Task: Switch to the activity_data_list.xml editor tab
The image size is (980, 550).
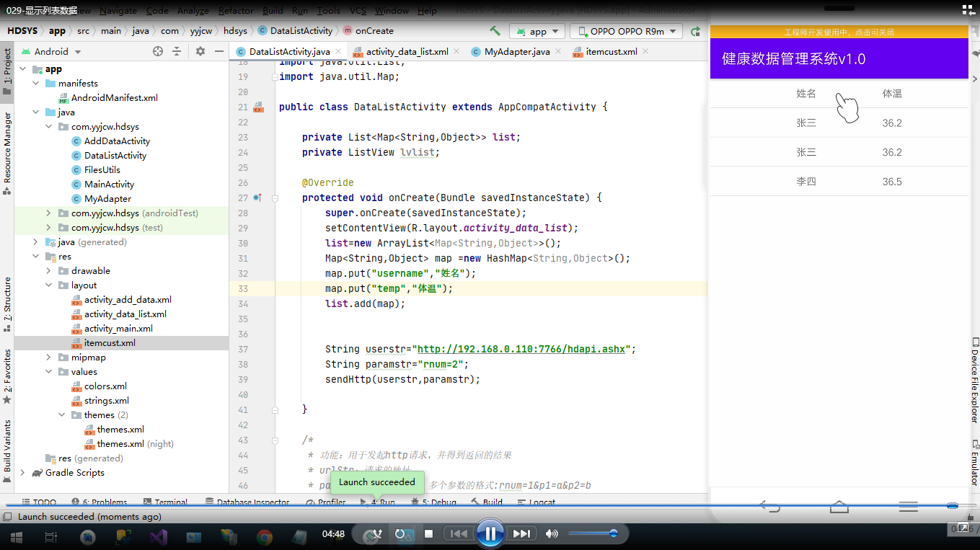Action: 407,52
